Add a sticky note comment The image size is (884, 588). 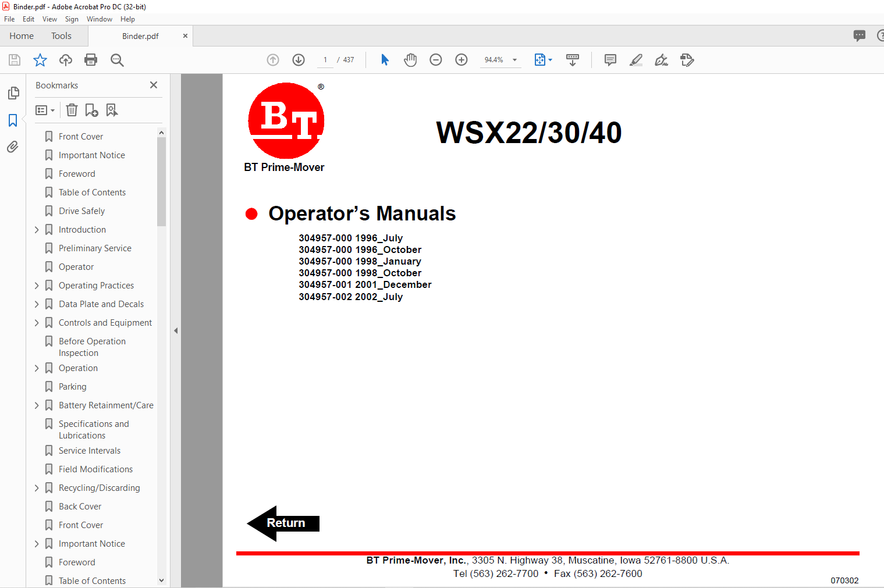[610, 60]
